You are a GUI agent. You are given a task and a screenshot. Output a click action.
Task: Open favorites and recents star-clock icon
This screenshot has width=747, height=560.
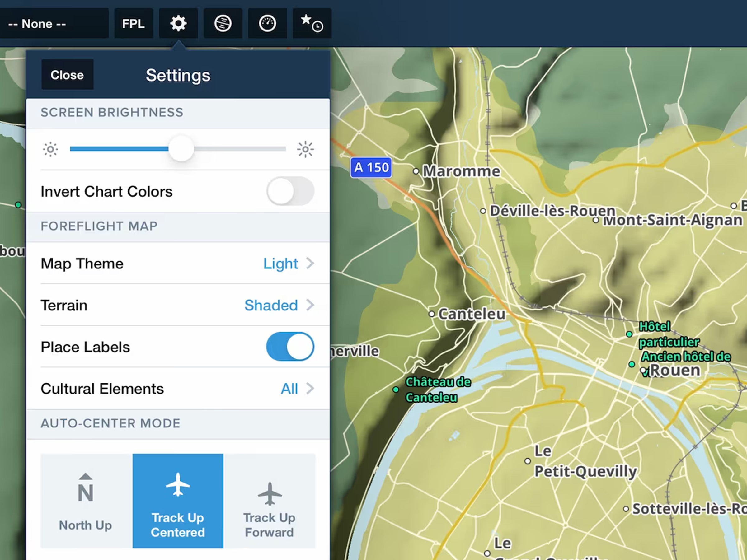pyautogui.click(x=312, y=24)
